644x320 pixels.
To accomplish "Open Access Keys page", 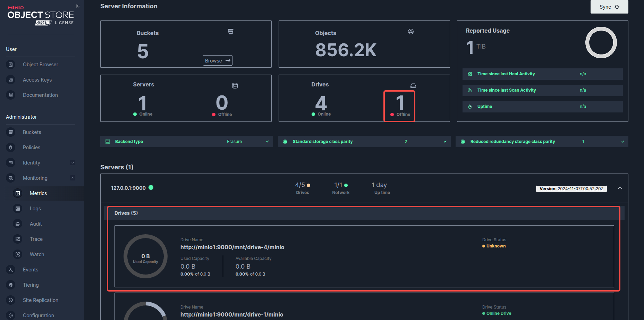I will click(37, 80).
